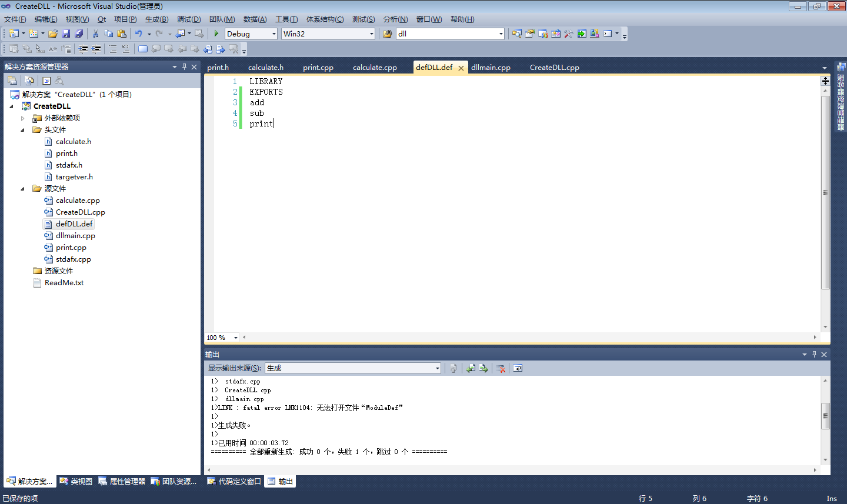
Task: Collapse the CreateDLL project node
Action: point(12,106)
